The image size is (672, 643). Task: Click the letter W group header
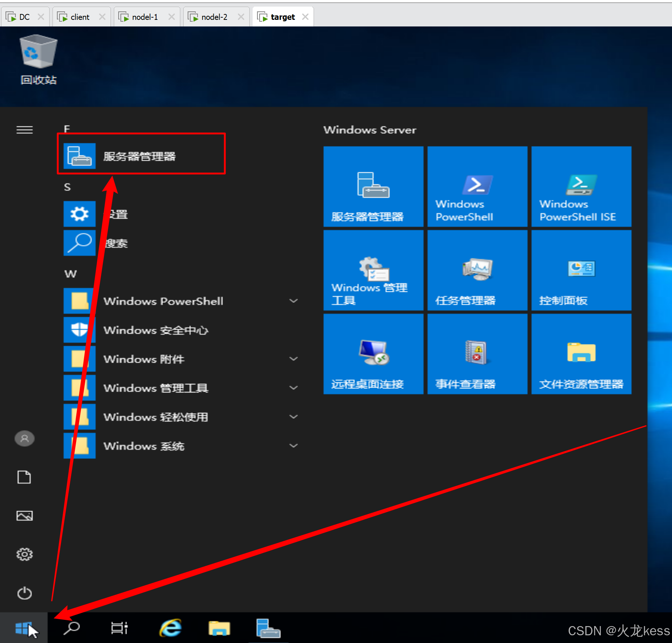tap(71, 274)
